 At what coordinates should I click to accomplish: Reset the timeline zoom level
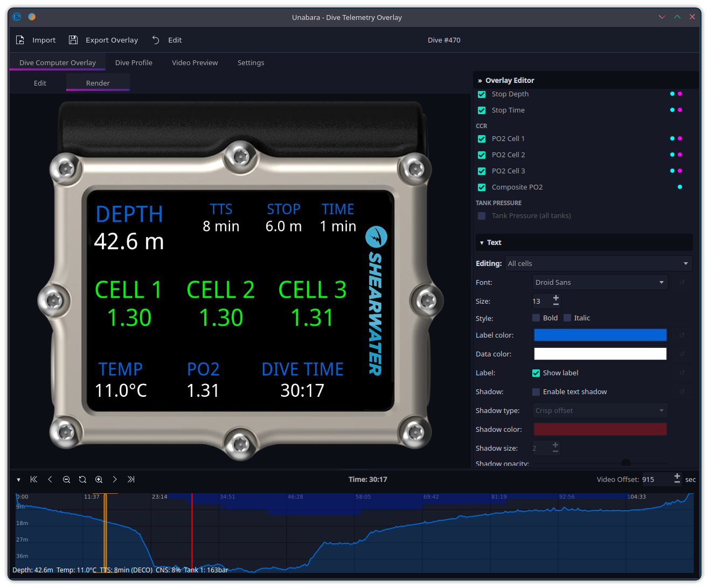click(82, 479)
